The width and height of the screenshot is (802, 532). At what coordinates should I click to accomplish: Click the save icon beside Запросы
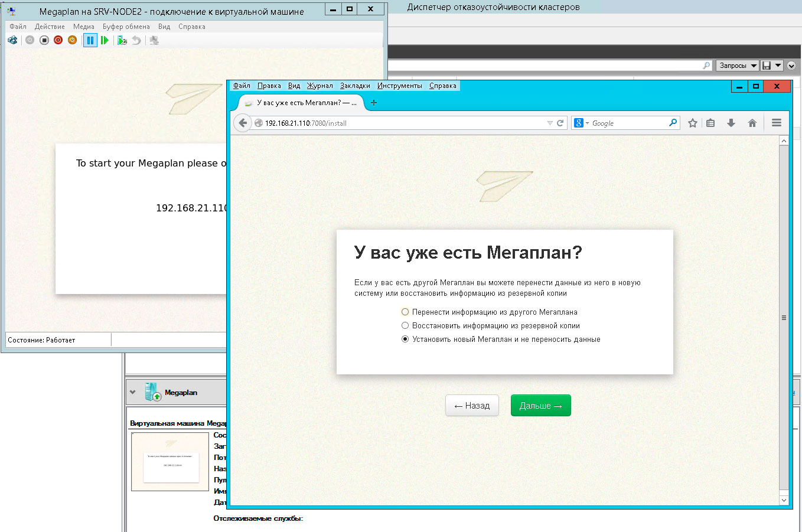767,66
